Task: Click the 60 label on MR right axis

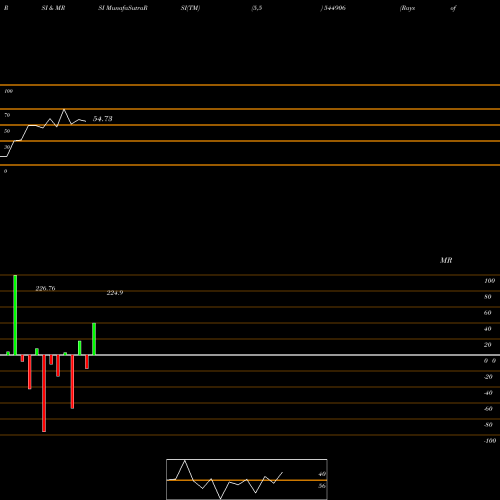Action: 488,313
